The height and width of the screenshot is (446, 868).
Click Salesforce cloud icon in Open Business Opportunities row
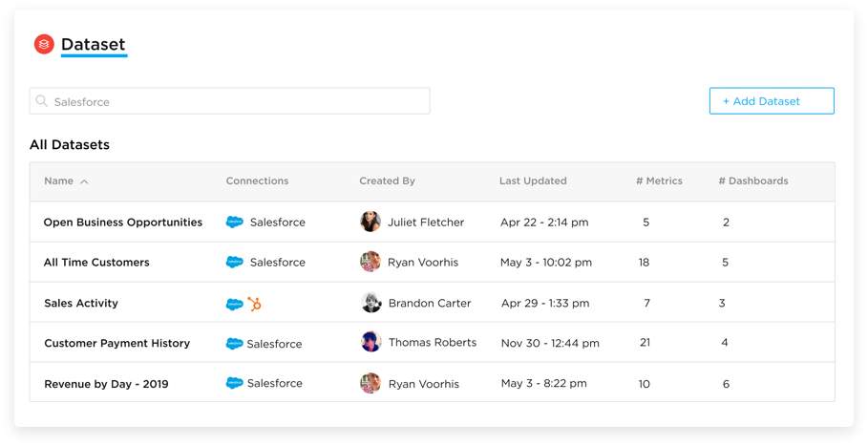pos(234,223)
